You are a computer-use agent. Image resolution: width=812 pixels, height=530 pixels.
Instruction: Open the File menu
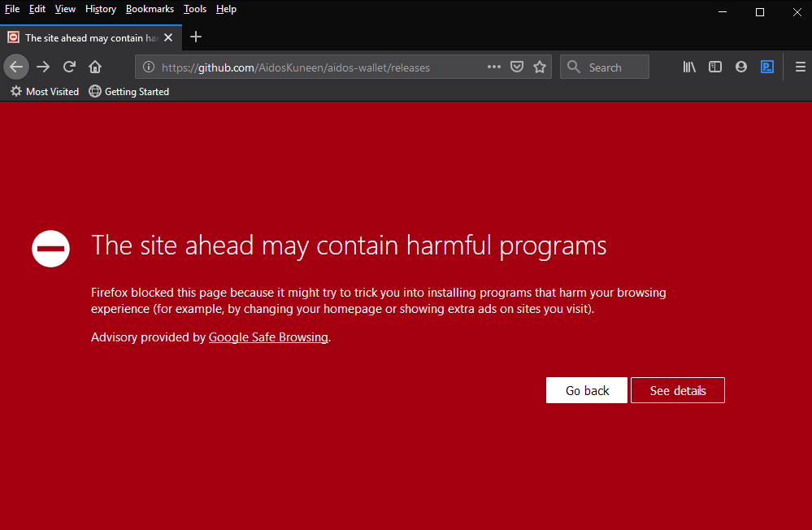(12, 9)
